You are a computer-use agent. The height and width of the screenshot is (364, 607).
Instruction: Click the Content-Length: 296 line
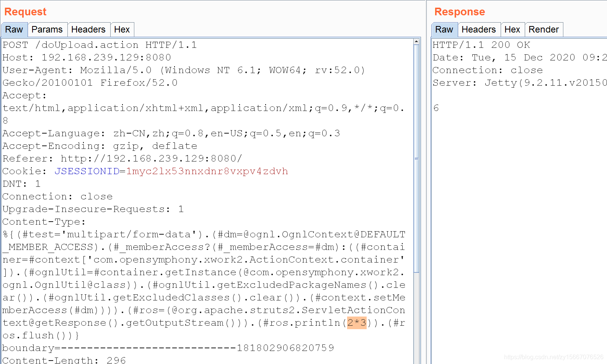tap(64, 360)
